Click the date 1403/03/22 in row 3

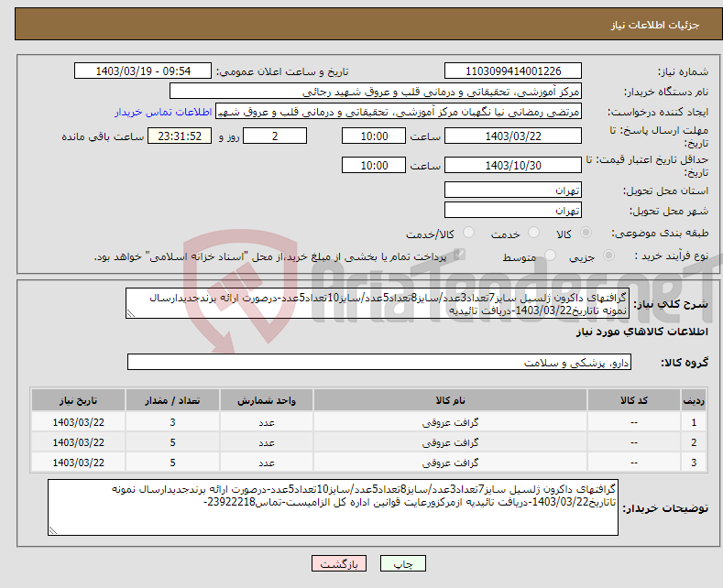[x=79, y=463]
